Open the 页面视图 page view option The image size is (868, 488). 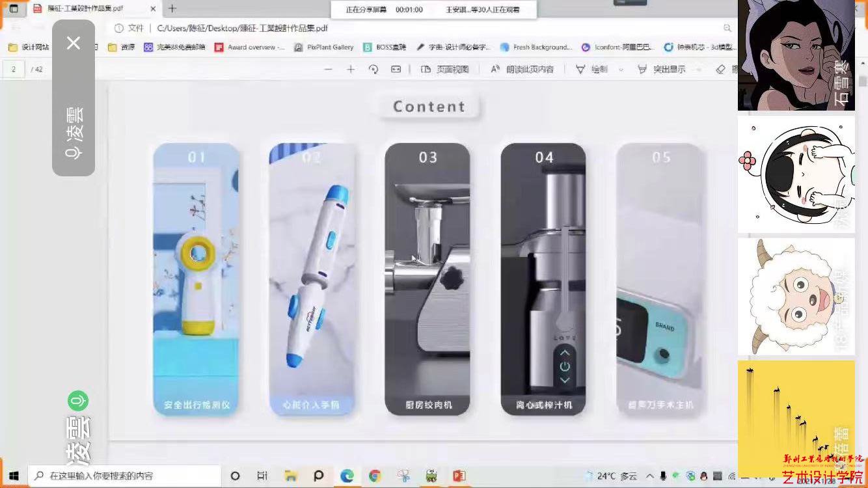click(445, 69)
